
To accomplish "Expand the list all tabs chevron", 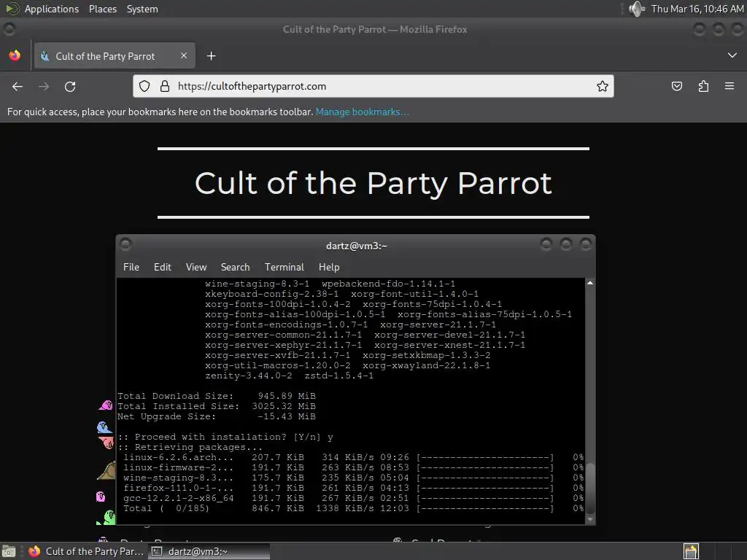I will pos(732,55).
